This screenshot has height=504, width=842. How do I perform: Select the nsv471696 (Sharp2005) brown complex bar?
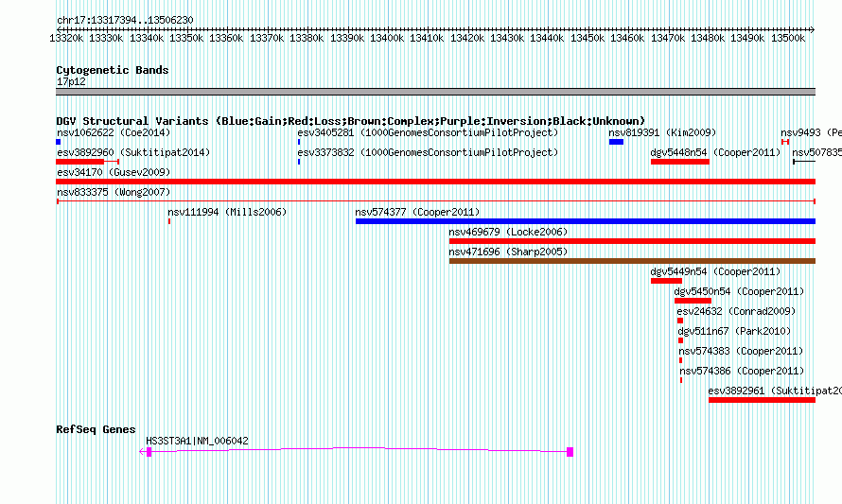[632, 261]
